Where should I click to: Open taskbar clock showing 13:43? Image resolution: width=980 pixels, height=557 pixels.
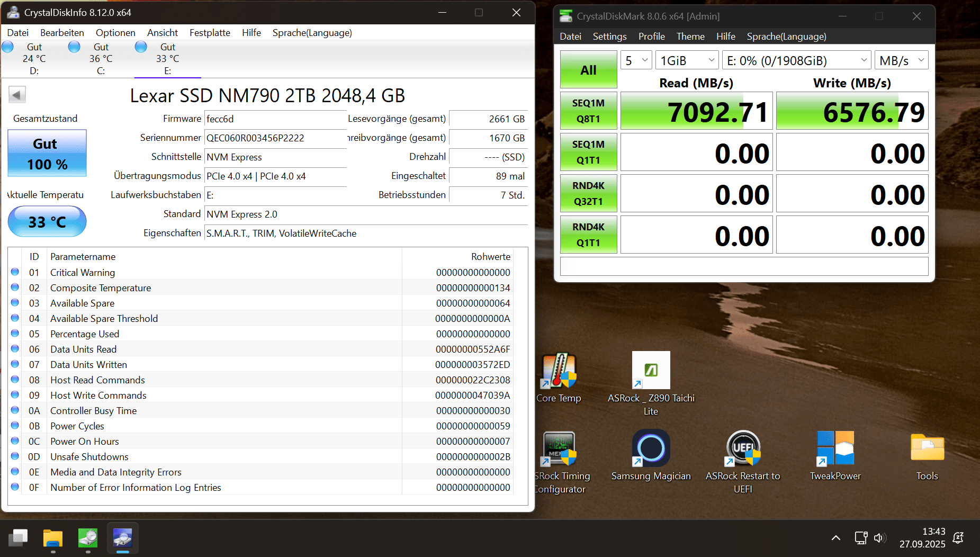click(x=922, y=538)
